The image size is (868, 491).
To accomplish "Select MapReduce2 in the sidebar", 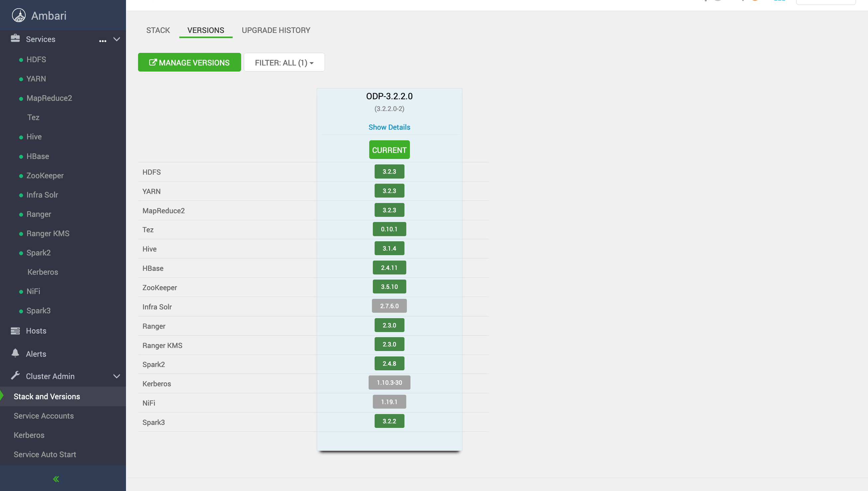I will pos(49,98).
